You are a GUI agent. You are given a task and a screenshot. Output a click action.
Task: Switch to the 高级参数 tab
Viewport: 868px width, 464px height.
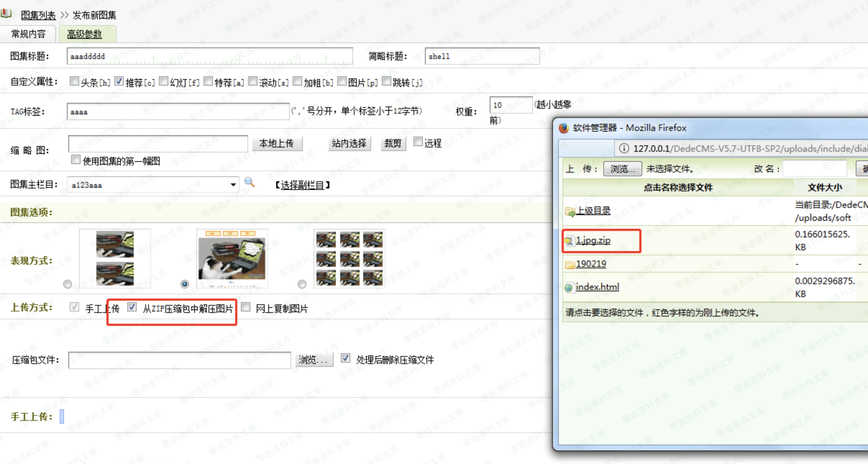click(x=85, y=34)
